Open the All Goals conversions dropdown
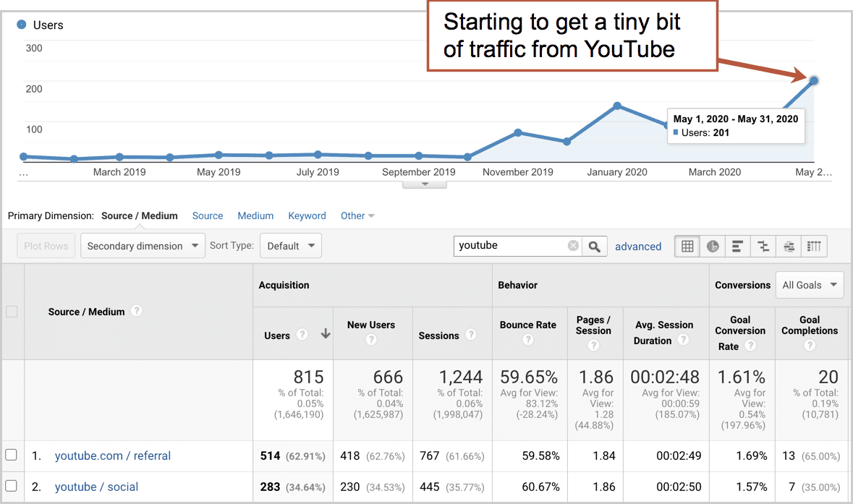 point(810,285)
